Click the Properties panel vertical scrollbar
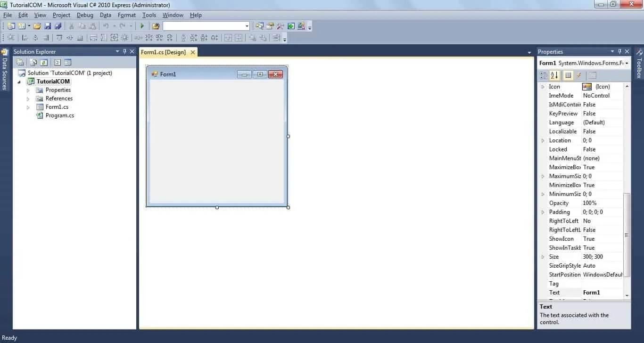Image resolution: width=644 pixels, height=343 pixels. coord(627,235)
